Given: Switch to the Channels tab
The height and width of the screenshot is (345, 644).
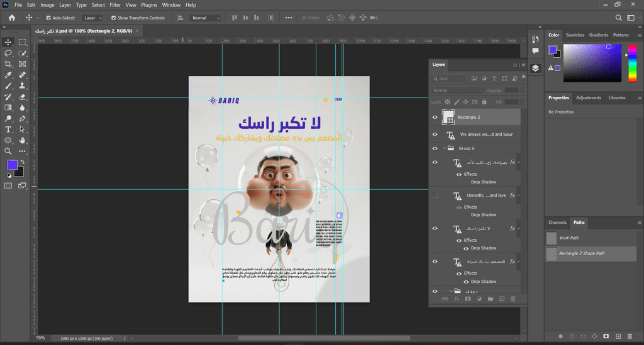Looking at the screenshot, I should 557,222.
